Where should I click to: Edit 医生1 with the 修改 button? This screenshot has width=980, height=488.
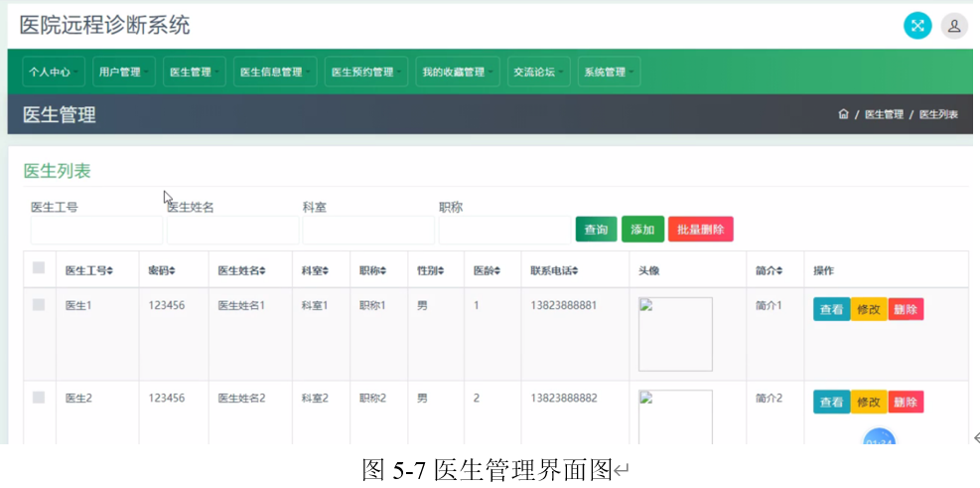click(869, 309)
